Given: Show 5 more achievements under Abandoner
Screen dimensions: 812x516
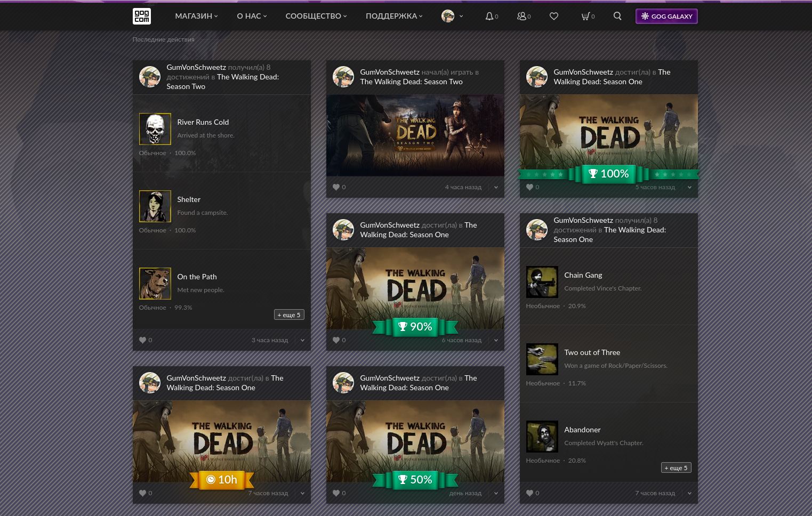Looking at the screenshot, I should pos(676,468).
